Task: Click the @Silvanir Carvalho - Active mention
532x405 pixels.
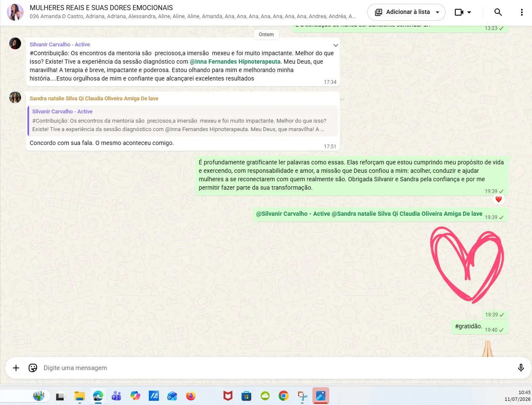Action: tap(293, 214)
